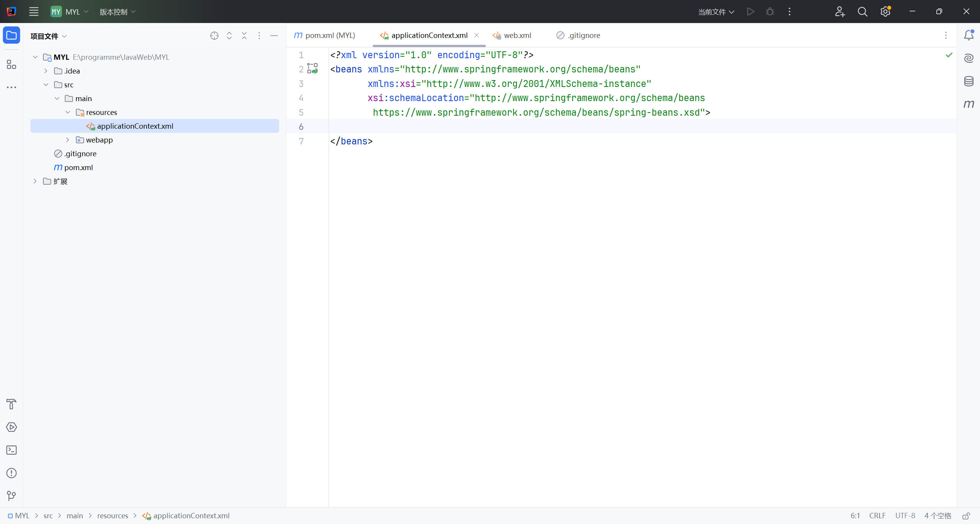980x524 pixels.
Task: Click the notifications bell icon
Action: [969, 35]
